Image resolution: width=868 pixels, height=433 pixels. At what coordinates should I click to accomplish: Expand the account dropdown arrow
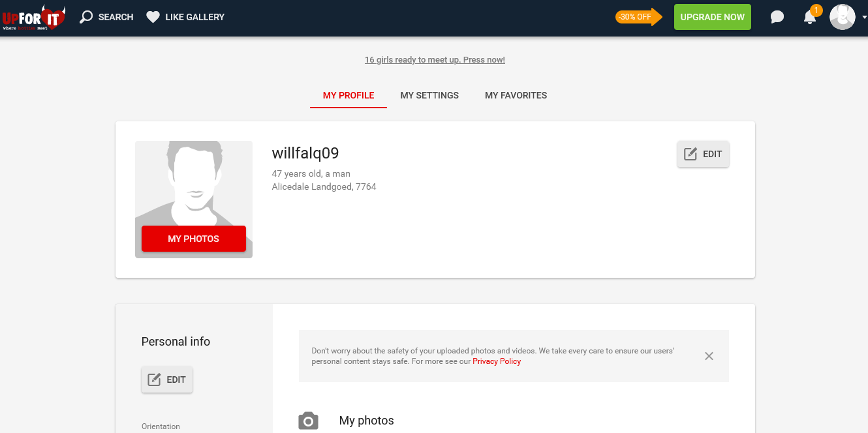[x=864, y=18]
